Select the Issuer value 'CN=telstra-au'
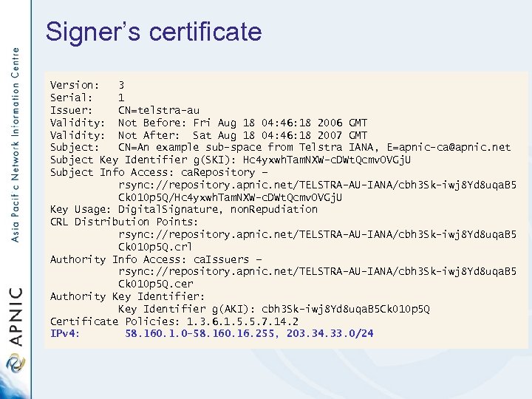 point(159,110)
